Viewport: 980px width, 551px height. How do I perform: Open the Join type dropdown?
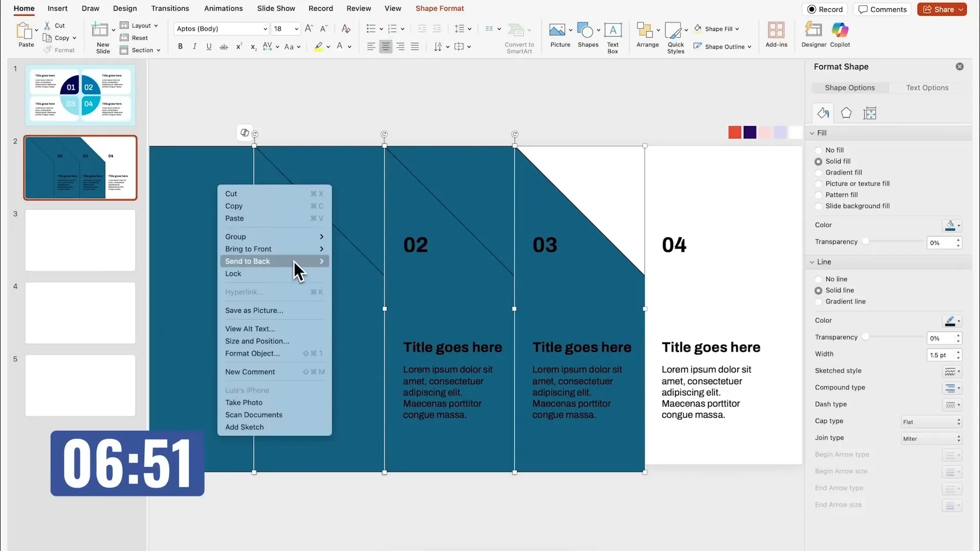(932, 439)
